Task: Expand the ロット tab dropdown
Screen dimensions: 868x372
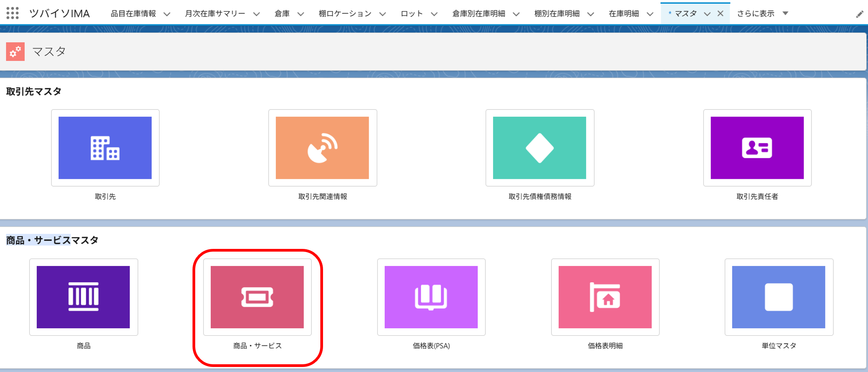Action: click(434, 14)
